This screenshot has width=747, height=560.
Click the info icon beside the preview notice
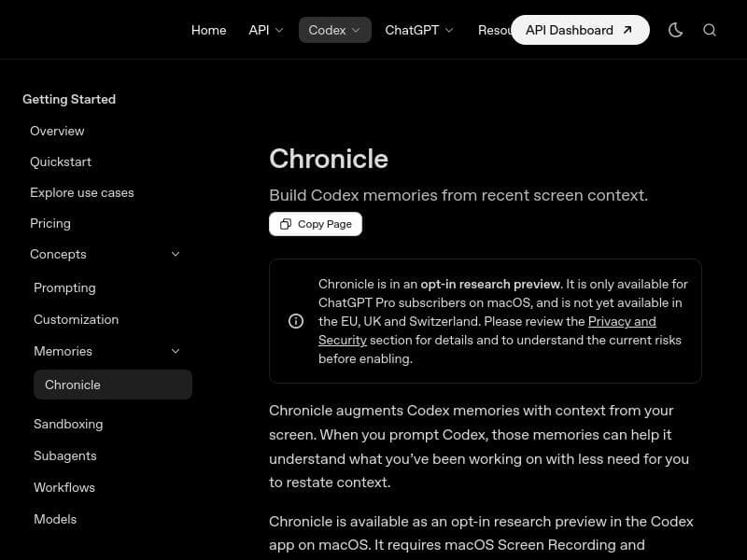coord(296,321)
